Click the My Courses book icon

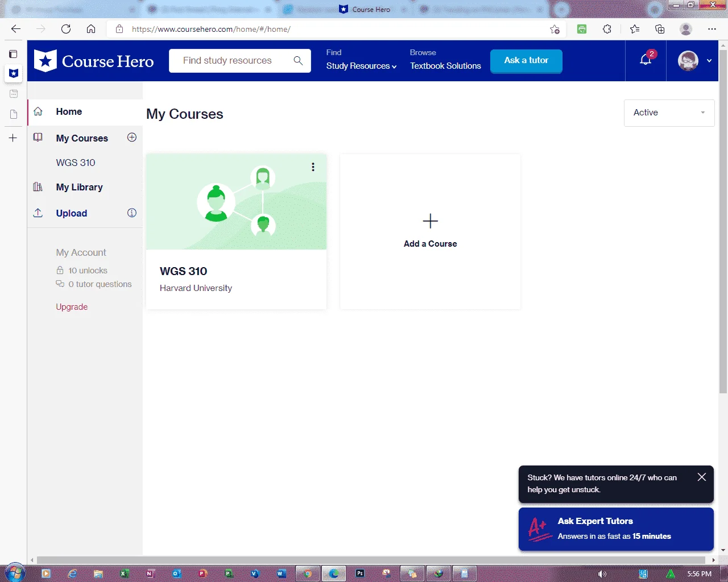tap(38, 138)
